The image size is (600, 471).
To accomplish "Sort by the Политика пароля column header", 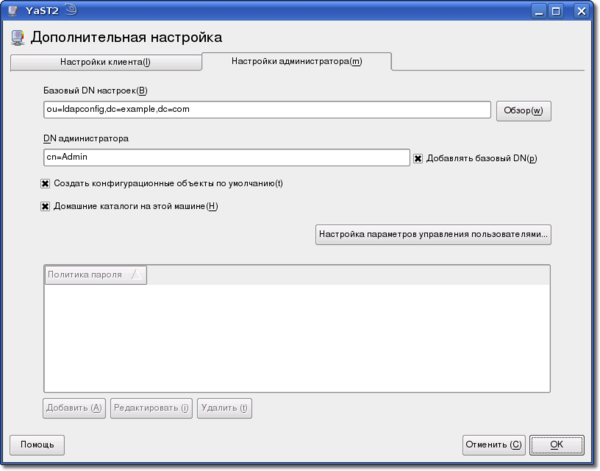I will (x=95, y=274).
